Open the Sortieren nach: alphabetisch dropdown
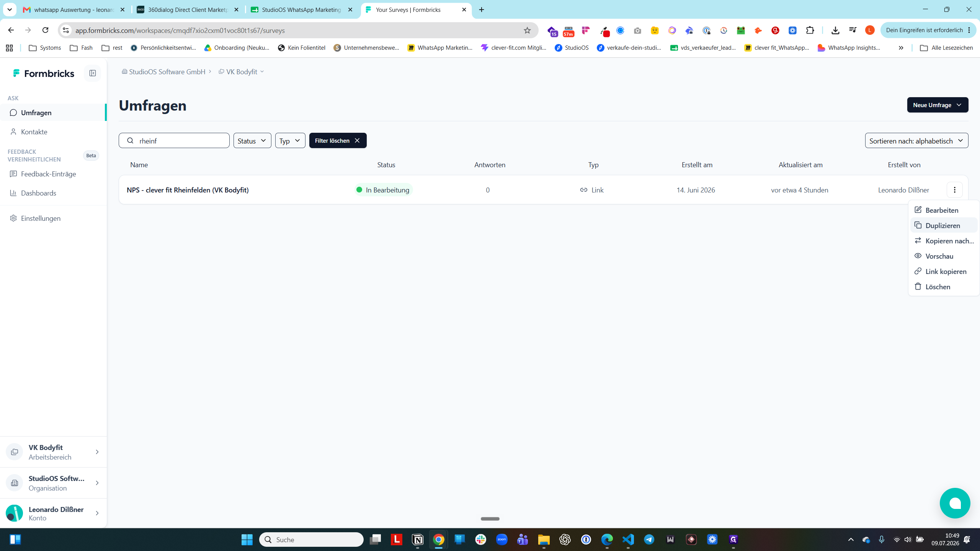Viewport: 980px width, 551px height. pyautogui.click(x=916, y=140)
